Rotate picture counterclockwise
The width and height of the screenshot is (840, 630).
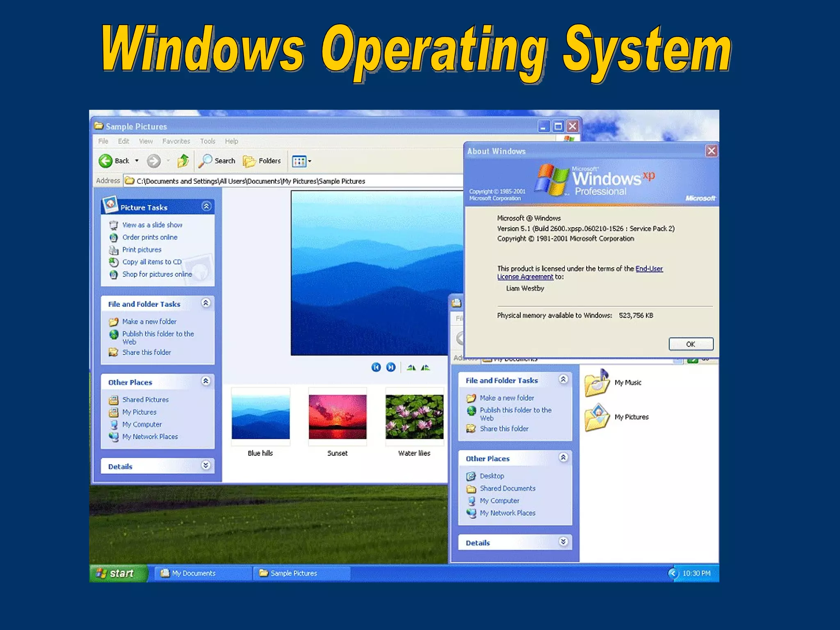point(425,367)
